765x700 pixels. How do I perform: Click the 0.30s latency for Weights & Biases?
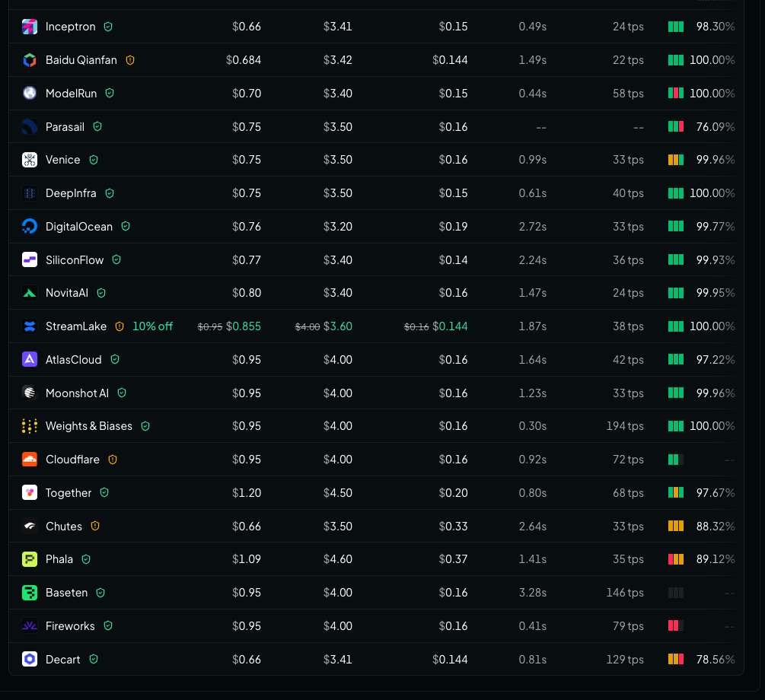coord(532,426)
